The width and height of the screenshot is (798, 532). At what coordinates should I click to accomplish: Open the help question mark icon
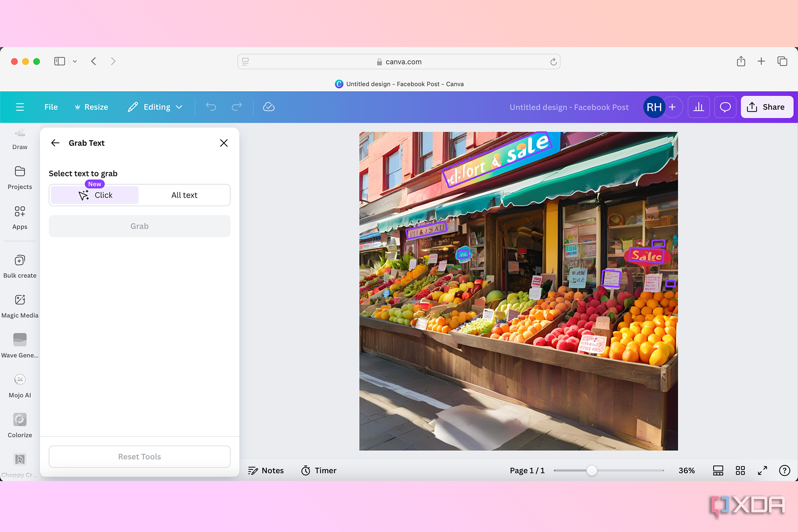coord(784,470)
